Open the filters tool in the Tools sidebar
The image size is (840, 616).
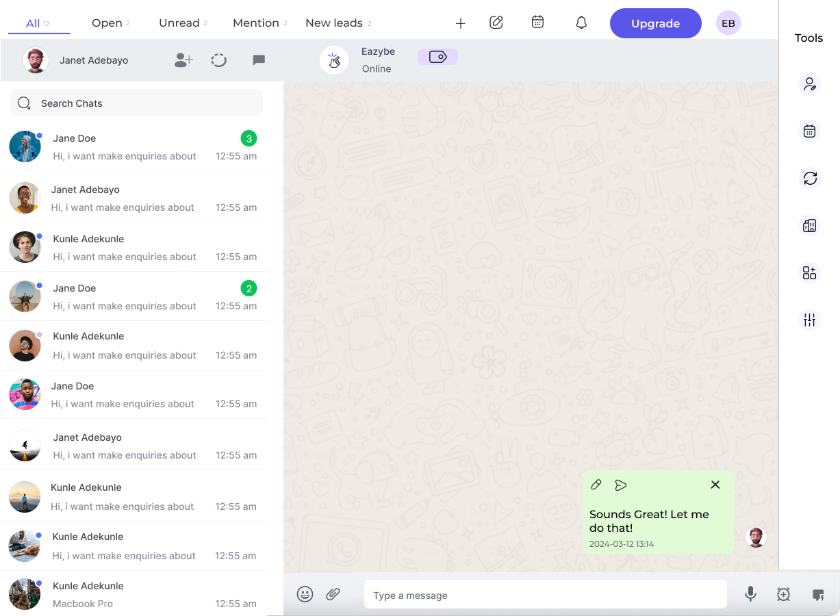click(x=809, y=320)
